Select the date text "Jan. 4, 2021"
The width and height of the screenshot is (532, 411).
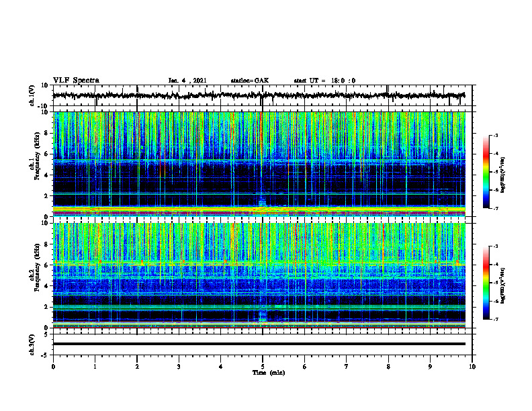(187, 81)
